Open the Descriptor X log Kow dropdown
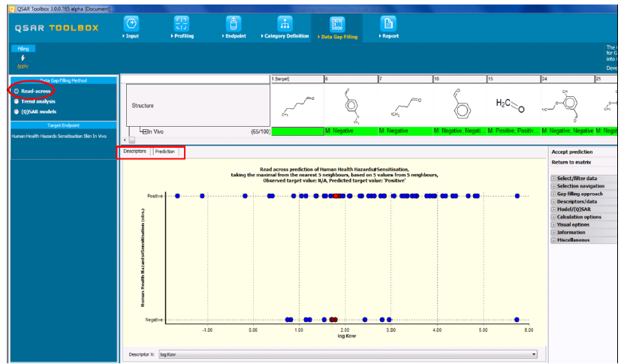Screen dimensions: 630x364 coord(348,354)
